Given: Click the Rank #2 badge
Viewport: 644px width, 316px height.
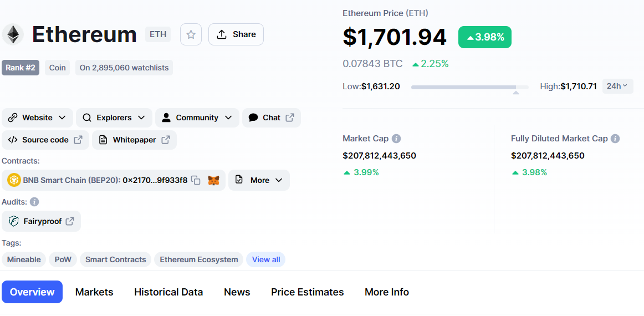Looking at the screenshot, I should point(21,68).
